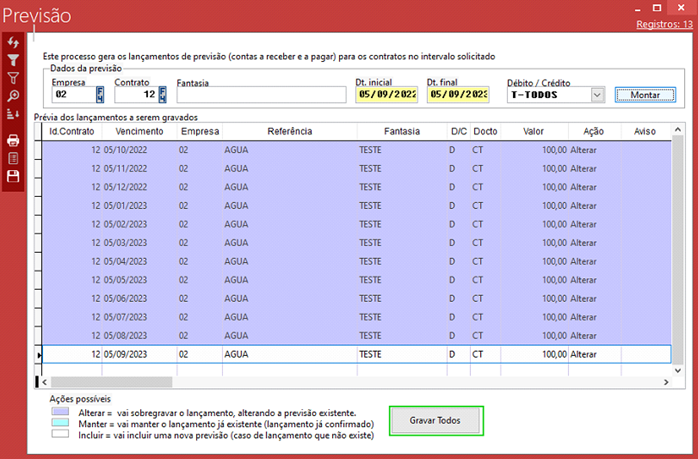Click the printer icon in sidebar
The height and width of the screenshot is (459, 698).
pos(13,141)
